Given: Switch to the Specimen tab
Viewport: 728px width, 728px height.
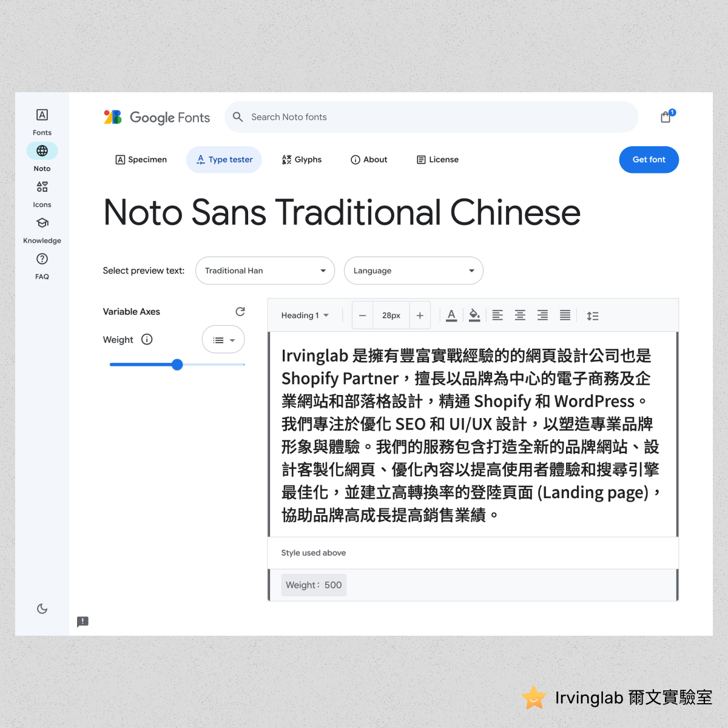Looking at the screenshot, I should tap(141, 160).
